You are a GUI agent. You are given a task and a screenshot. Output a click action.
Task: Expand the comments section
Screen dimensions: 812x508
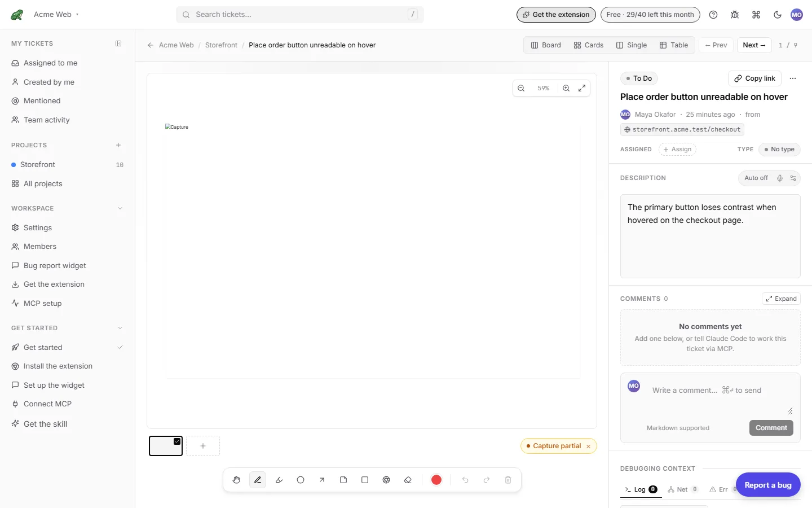click(781, 299)
